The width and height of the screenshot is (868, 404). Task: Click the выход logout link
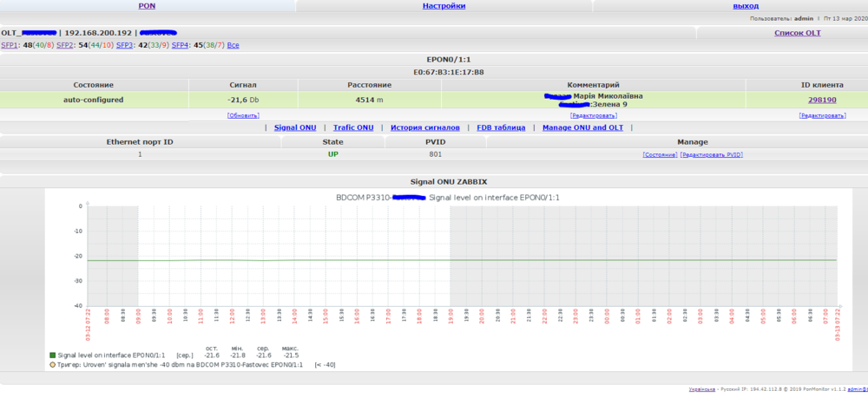coord(745,5)
